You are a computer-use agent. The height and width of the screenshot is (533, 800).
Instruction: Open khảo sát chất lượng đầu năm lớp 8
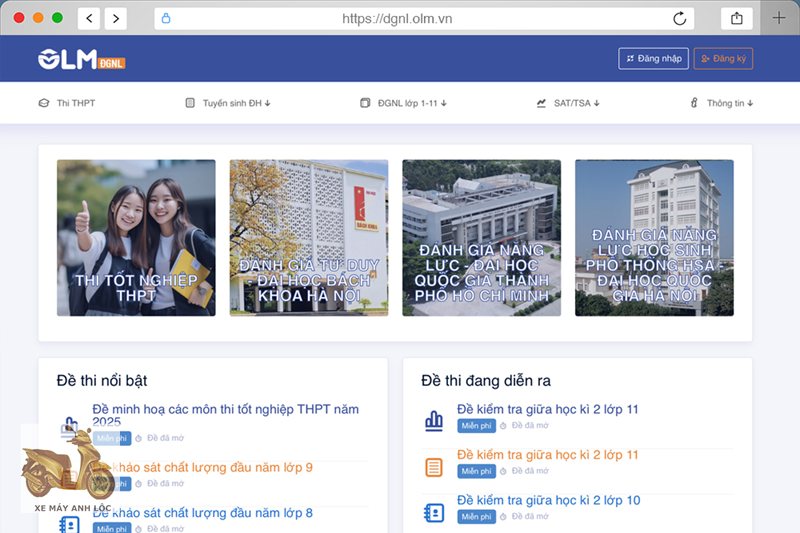(x=203, y=513)
